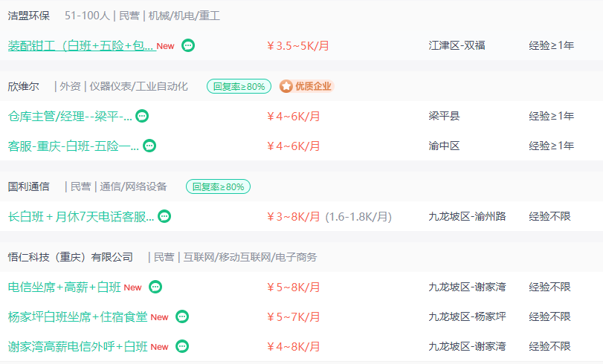
Task: Open the 装配钳工(白班+五险 job link
Action: coord(82,46)
